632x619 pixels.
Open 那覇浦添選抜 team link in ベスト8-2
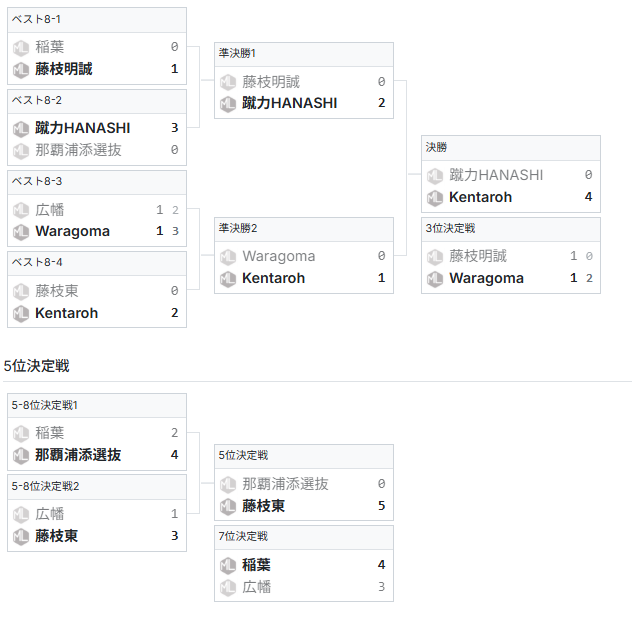click(x=78, y=150)
